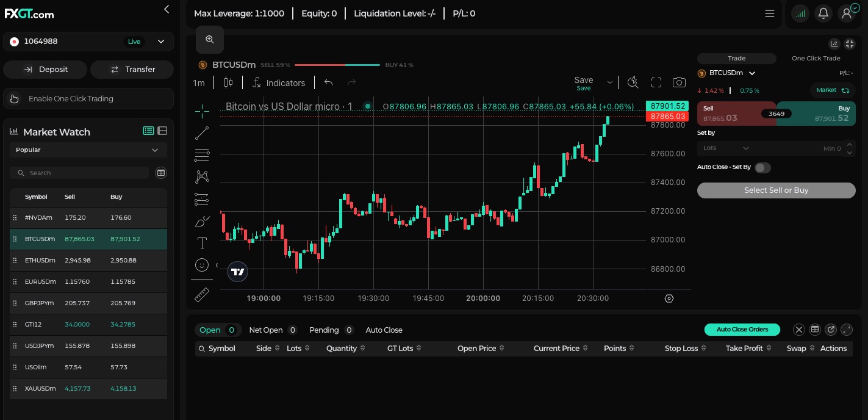Open the account 1064988 dropdown
This screenshot has height=420, width=868.
tap(161, 42)
